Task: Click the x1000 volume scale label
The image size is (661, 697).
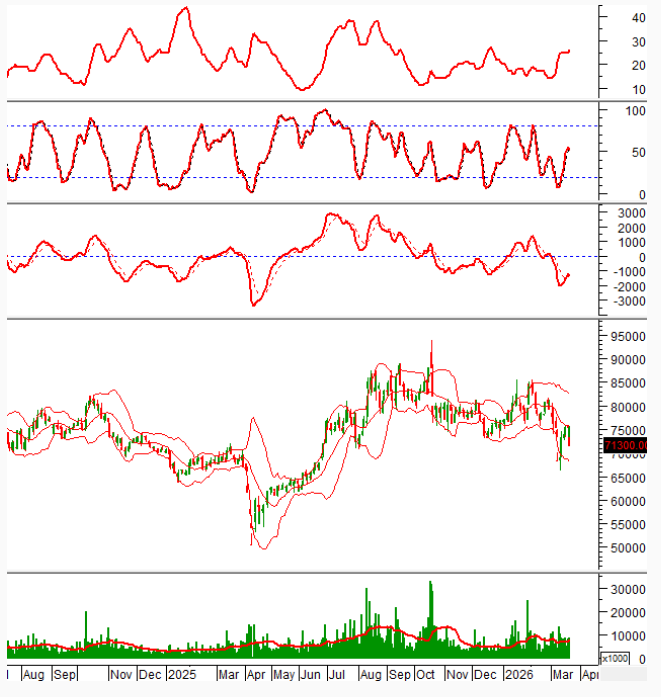Action: point(615,658)
